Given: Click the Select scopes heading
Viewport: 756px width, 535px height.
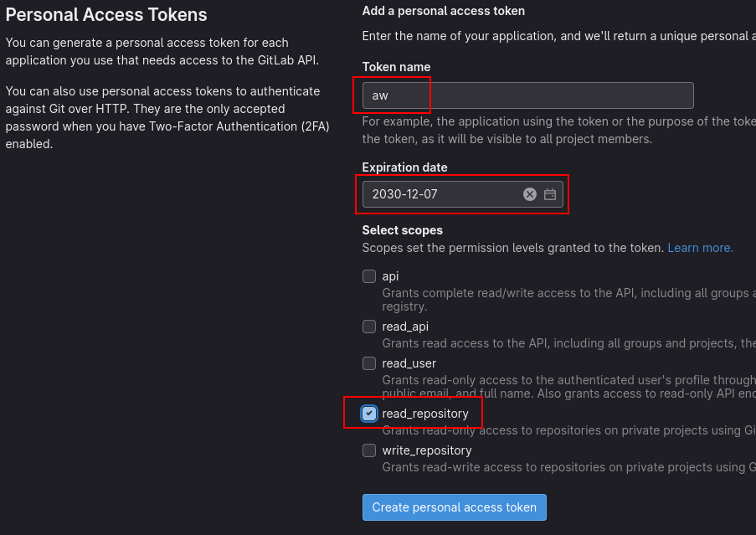Looking at the screenshot, I should point(402,230).
